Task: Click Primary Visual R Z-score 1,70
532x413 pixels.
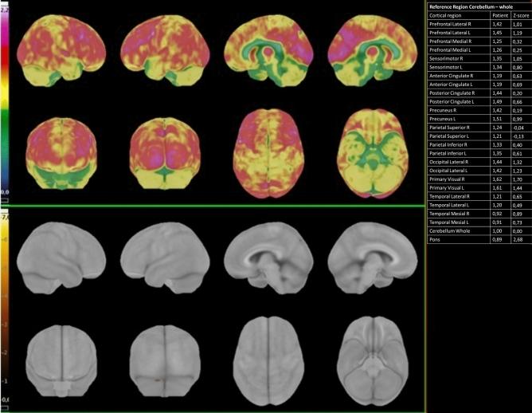Action: [518, 179]
